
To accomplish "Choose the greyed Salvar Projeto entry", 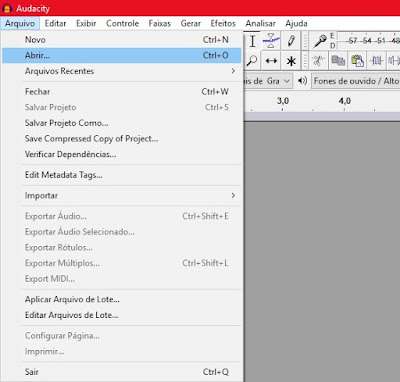I will (x=122, y=107).
